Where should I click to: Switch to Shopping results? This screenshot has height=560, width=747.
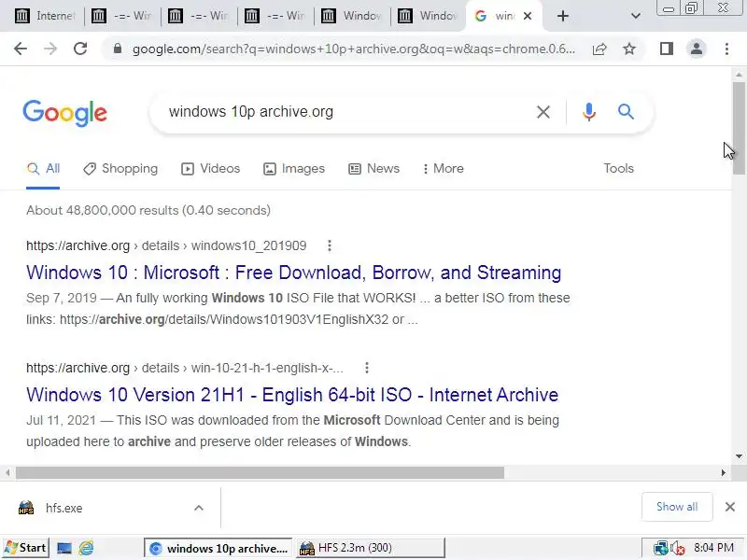pos(120,169)
